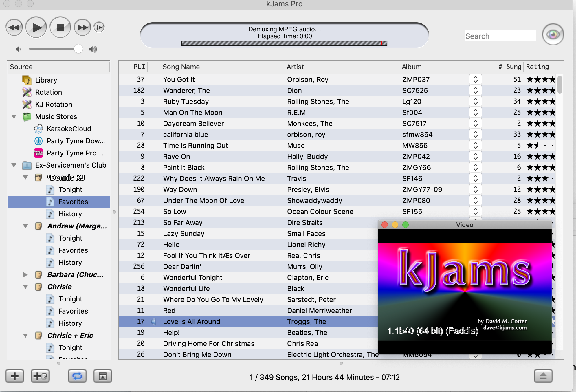Sort by Artist column header
Screen dimensions: 576x392
(x=295, y=67)
